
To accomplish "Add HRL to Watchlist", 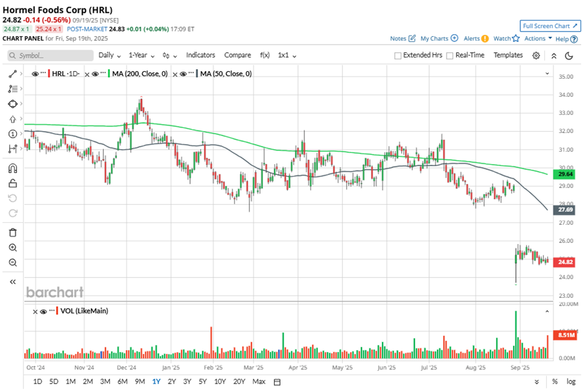I will pyautogui.click(x=506, y=39).
